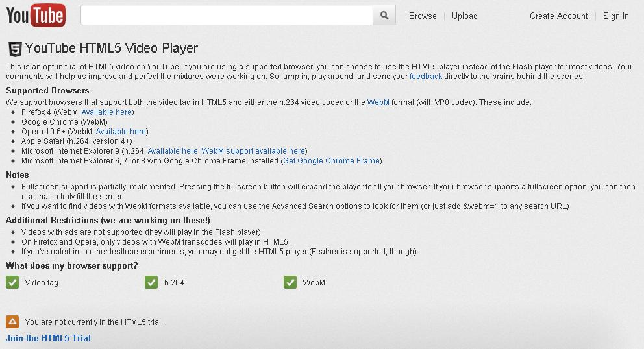Open the Browse menu item
644x349 pixels.
[x=423, y=16]
